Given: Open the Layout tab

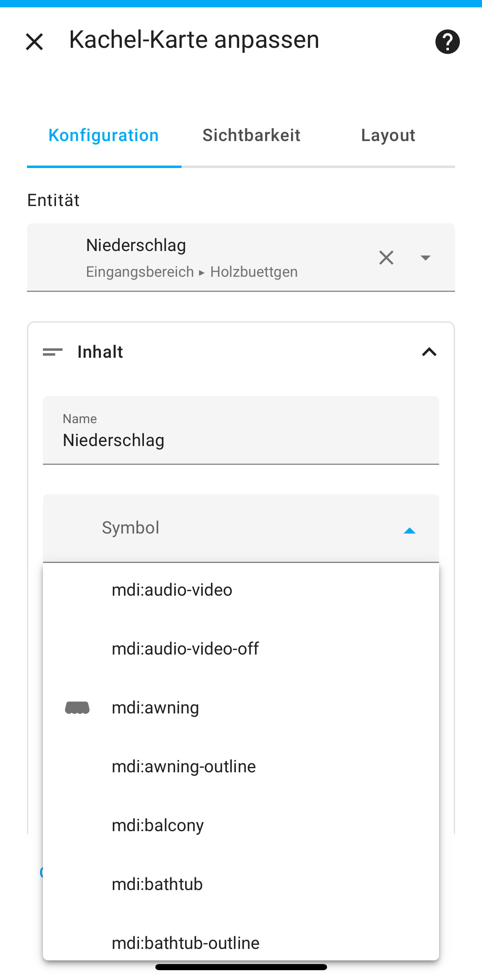Looking at the screenshot, I should pos(388,135).
